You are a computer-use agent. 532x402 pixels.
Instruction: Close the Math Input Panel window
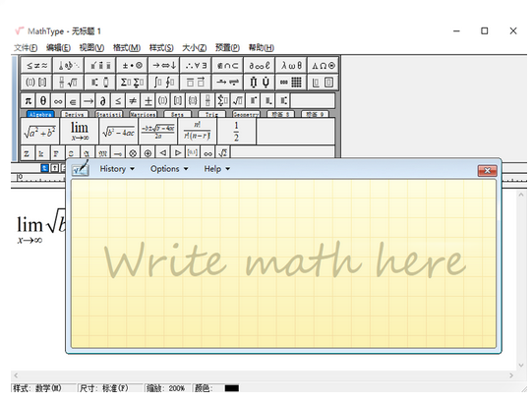point(487,170)
